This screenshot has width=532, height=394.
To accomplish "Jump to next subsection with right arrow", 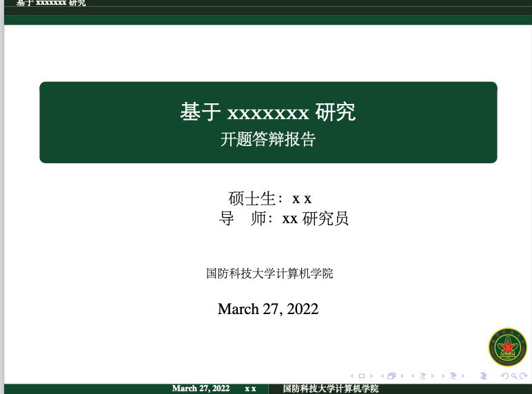I will [432, 376].
